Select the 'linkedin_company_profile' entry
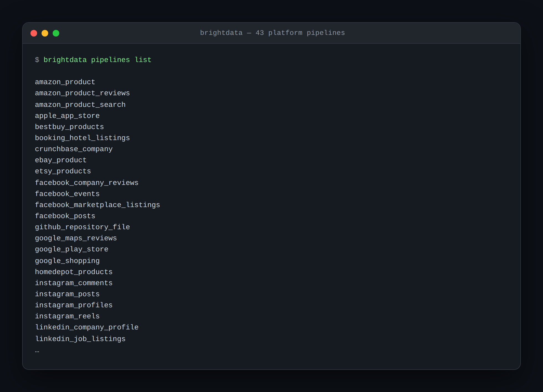Screen dimensions: 543x392 click(x=87, y=327)
